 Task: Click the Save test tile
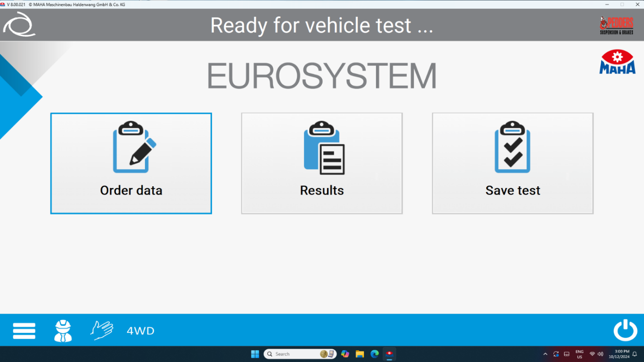coord(512,163)
